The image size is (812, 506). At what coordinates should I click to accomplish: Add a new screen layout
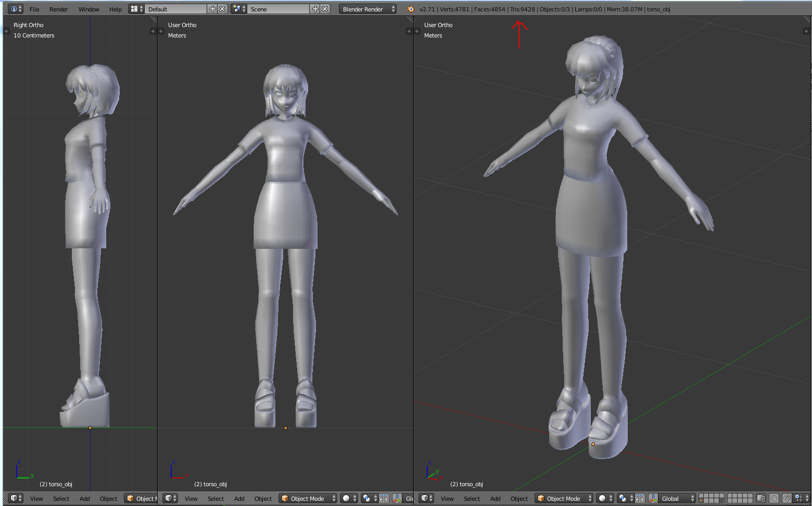click(212, 9)
